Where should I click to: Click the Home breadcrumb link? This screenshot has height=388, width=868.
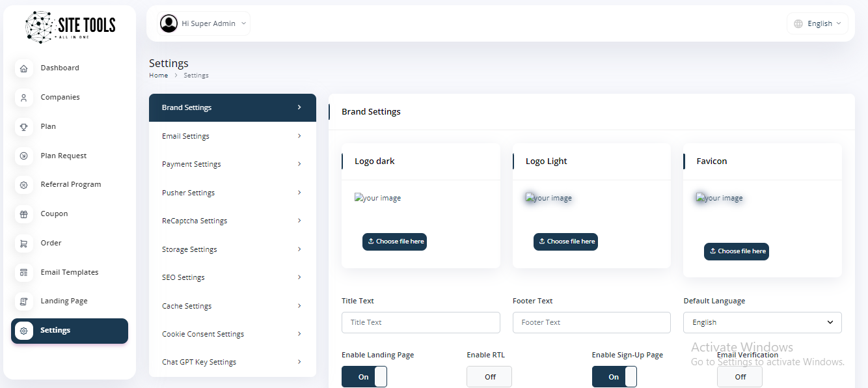(158, 76)
